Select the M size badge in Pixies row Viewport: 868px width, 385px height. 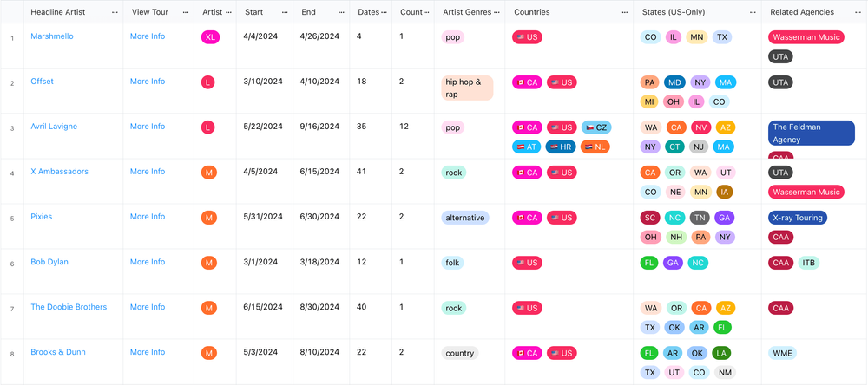[208, 218]
